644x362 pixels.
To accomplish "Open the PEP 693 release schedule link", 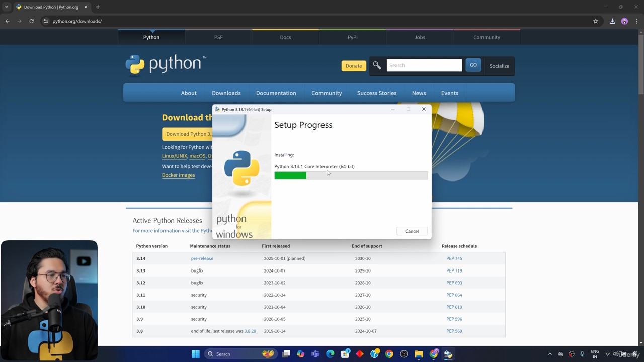I will (x=454, y=283).
